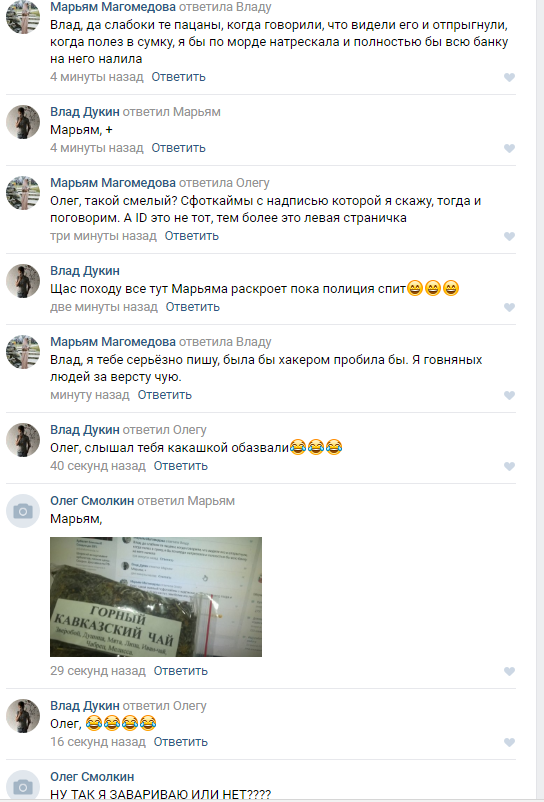Like Влад Дукин's "Марьям, +" comment
The height and width of the screenshot is (802, 544).
pos(509,148)
